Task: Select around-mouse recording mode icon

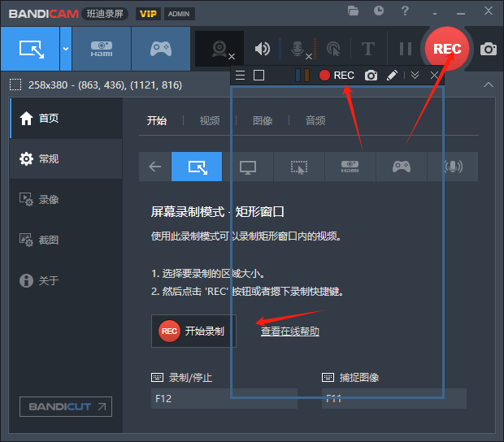Action: click(x=299, y=167)
